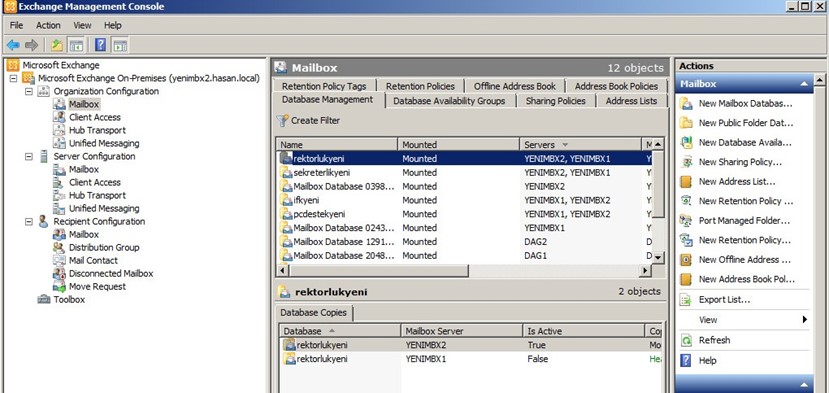This screenshot has height=393, width=829.
Task: Open the Offline Address Book tab
Action: [x=515, y=86]
